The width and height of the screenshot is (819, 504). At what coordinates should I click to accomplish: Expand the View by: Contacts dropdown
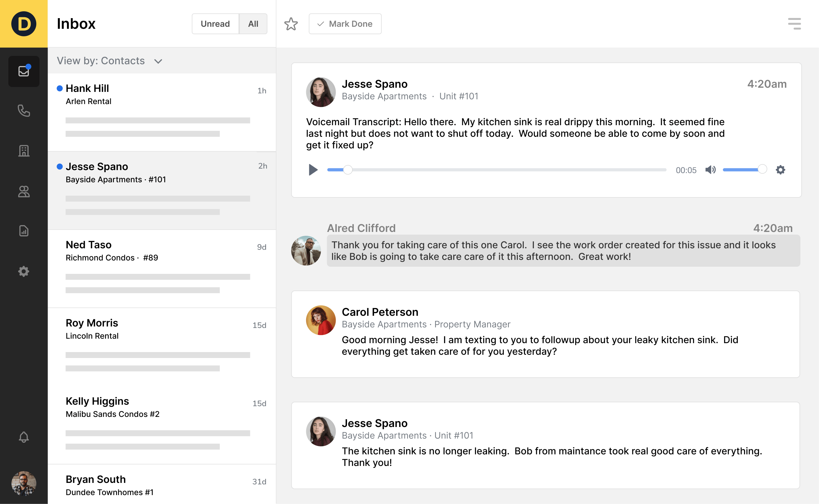pyautogui.click(x=110, y=61)
